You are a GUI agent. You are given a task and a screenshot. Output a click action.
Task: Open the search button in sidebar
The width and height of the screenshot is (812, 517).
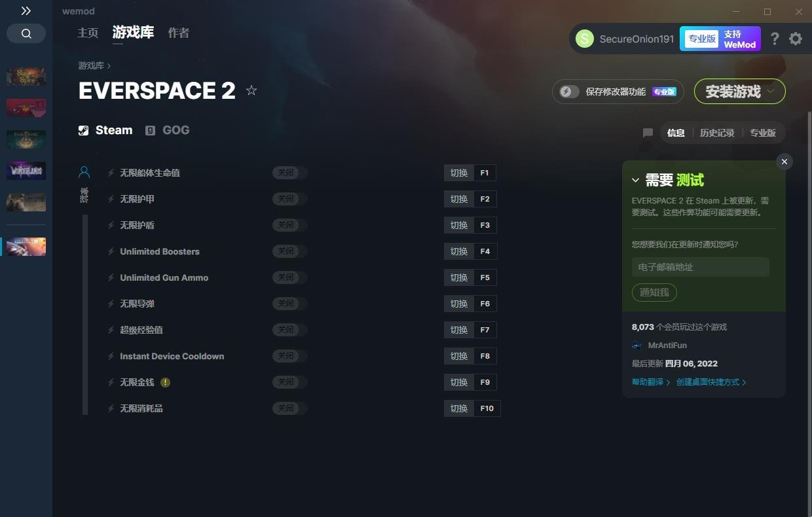(x=26, y=33)
